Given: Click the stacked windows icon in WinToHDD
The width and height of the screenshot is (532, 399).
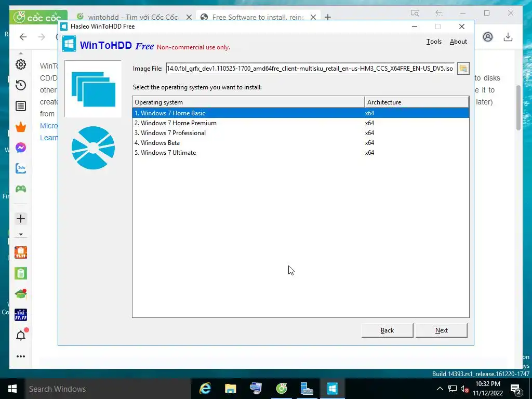Looking at the screenshot, I should click(93, 89).
